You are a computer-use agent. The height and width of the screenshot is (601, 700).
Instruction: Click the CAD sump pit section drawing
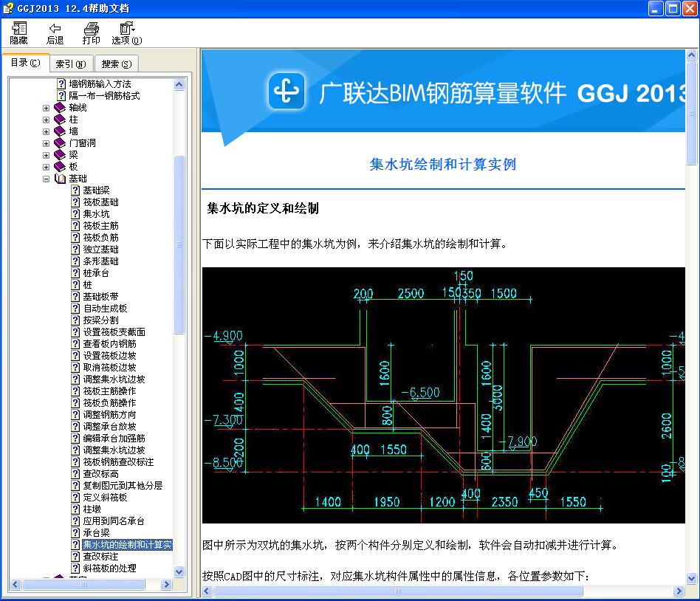443,395
